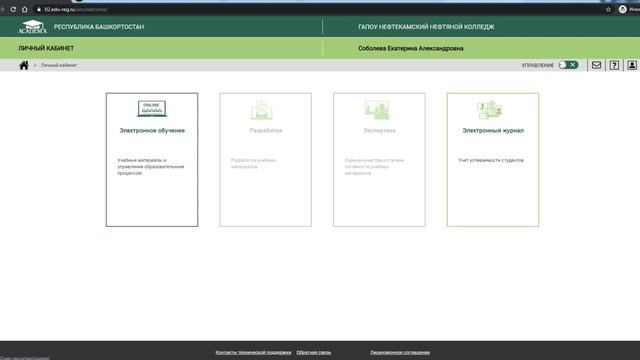Click the browser home button
This screenshot has width=640, height=360.
coord(24,9)
